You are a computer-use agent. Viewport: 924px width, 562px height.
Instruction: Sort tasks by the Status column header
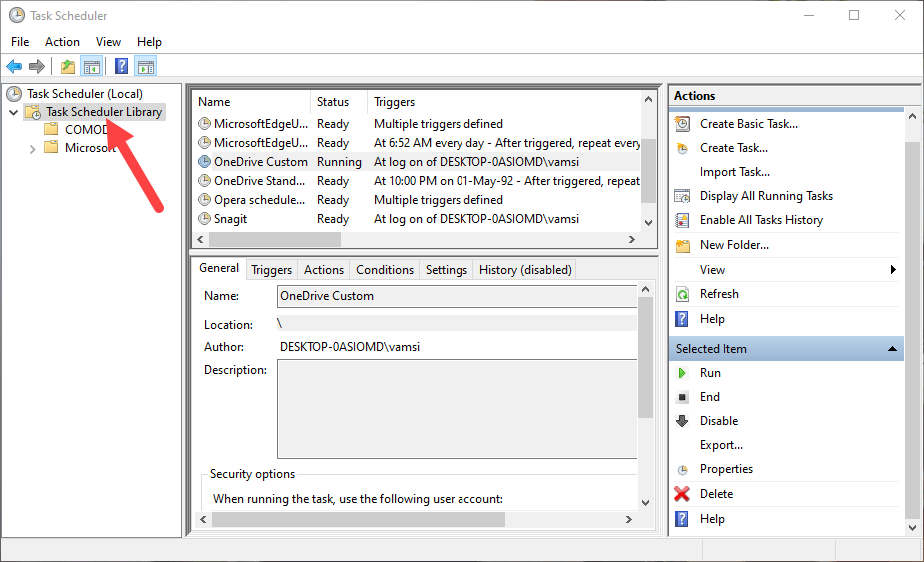click(339, 102)
